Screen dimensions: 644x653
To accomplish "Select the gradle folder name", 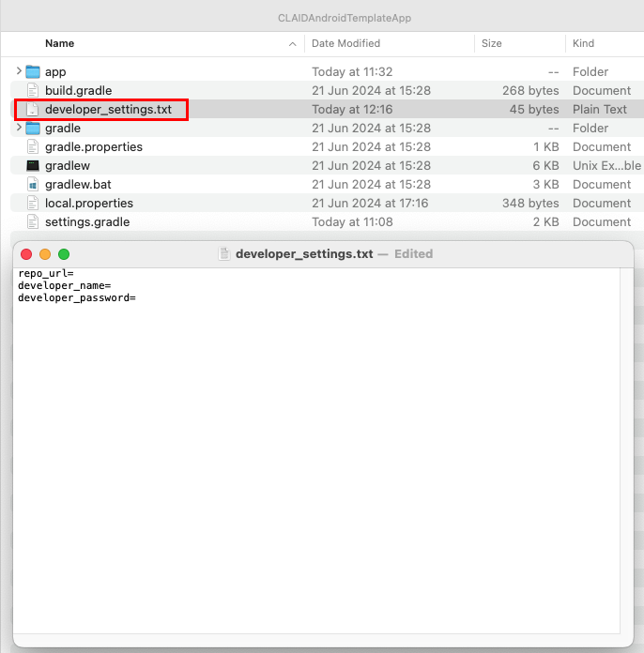I will tap(63, 128).
